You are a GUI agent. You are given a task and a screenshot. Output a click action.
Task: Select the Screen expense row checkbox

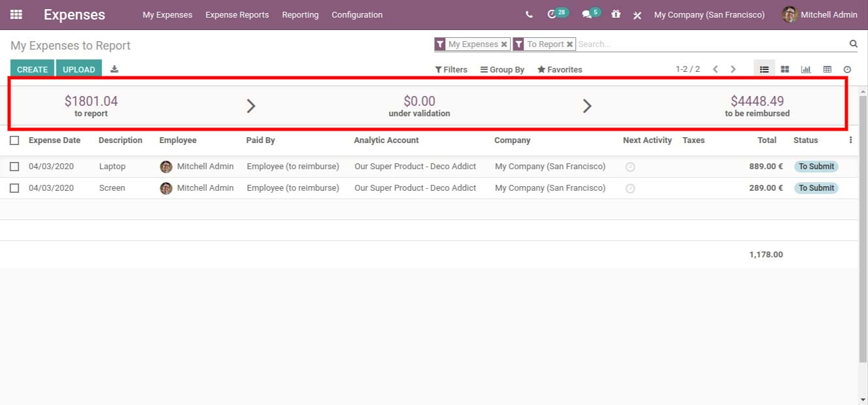pyautogui.click(x=14, y=188)
